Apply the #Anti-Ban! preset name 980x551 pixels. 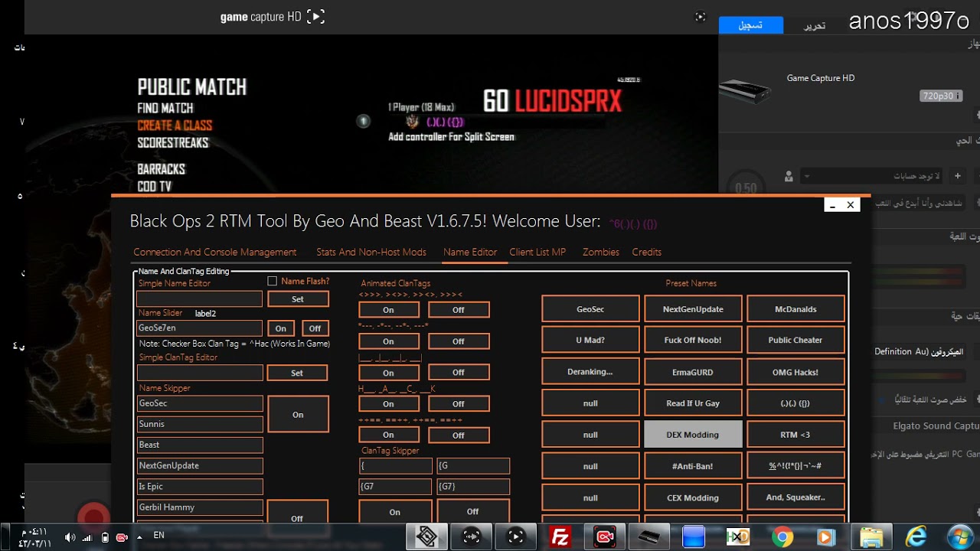pos(693,466)
